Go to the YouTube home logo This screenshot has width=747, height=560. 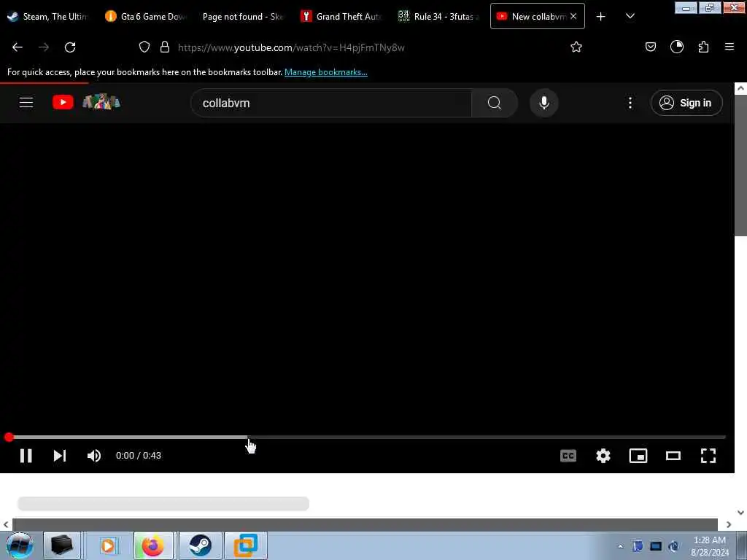[86, 102]
